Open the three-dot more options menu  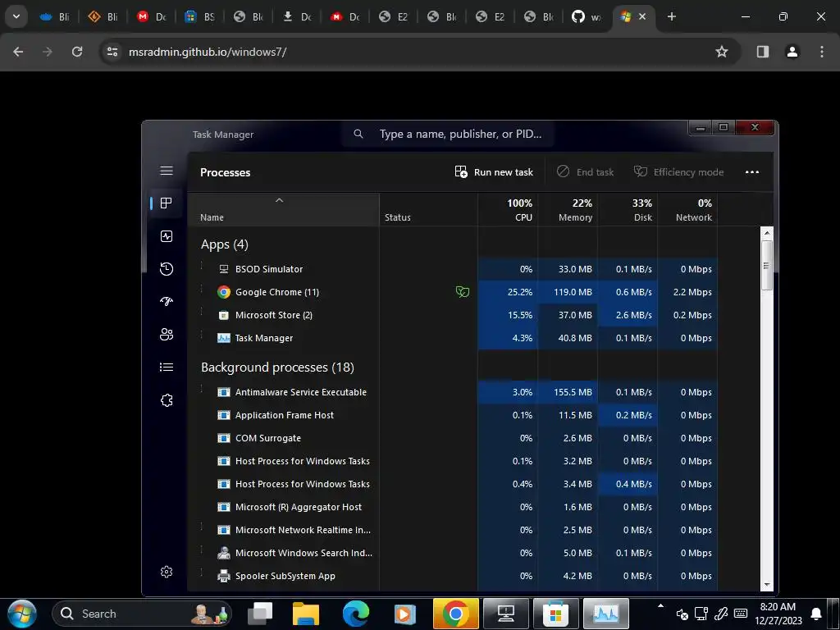tap(752, 172)
